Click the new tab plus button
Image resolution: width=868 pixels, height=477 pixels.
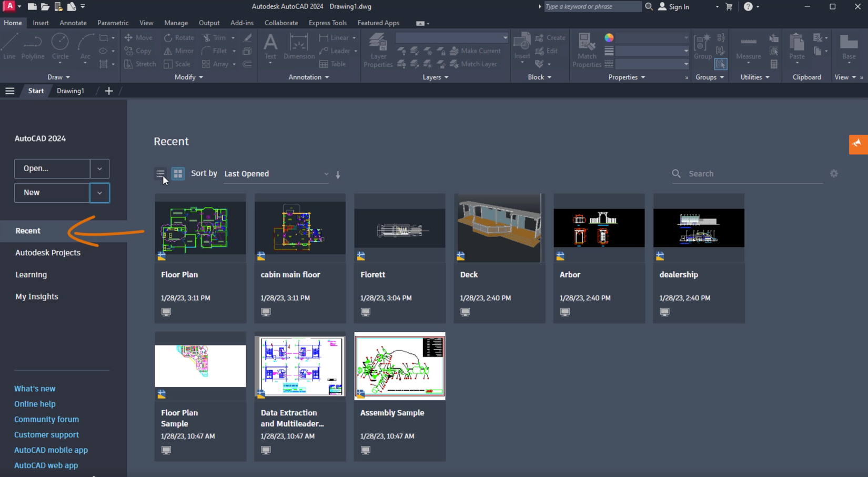coord(109,91)
